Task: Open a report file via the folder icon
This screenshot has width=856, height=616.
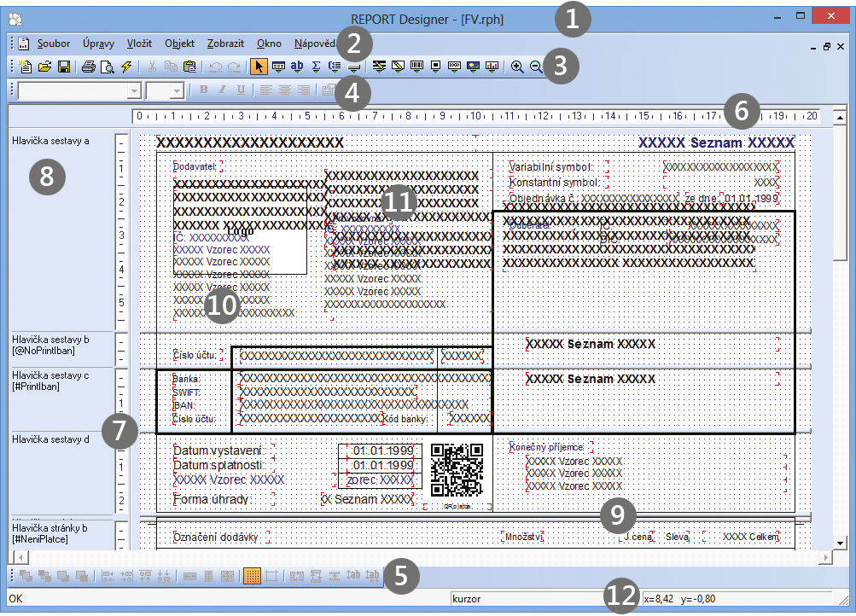Action: click(x=44, y=67)
